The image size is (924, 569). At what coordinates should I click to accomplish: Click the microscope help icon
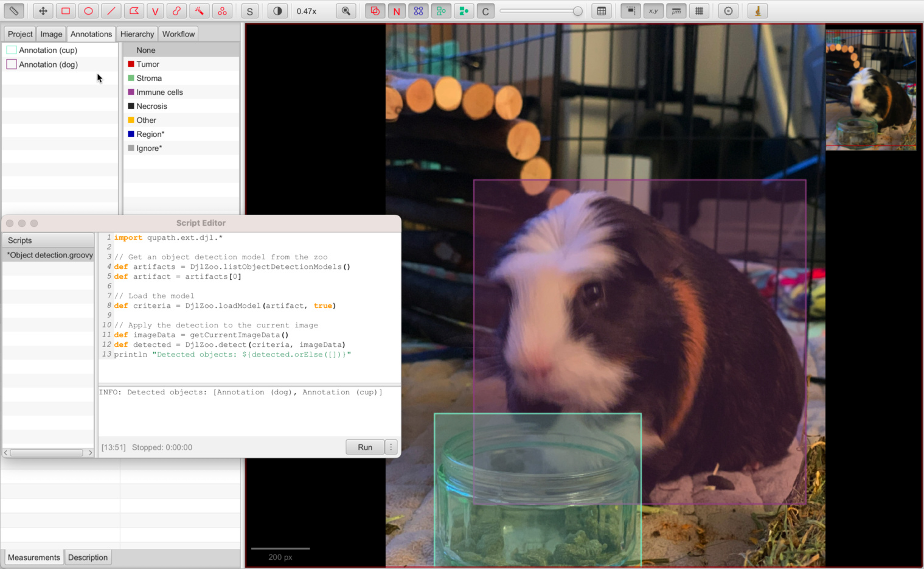pos(757,11)
